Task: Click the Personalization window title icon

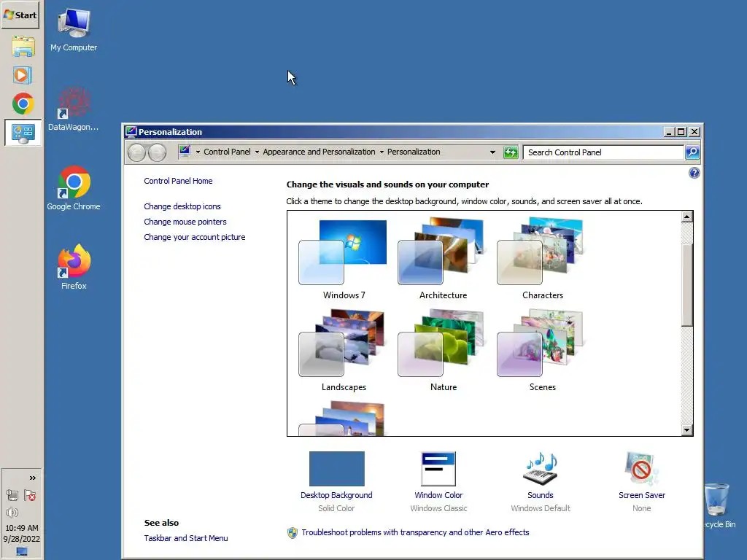Action: pyautogui.click(x=131, y=132)
